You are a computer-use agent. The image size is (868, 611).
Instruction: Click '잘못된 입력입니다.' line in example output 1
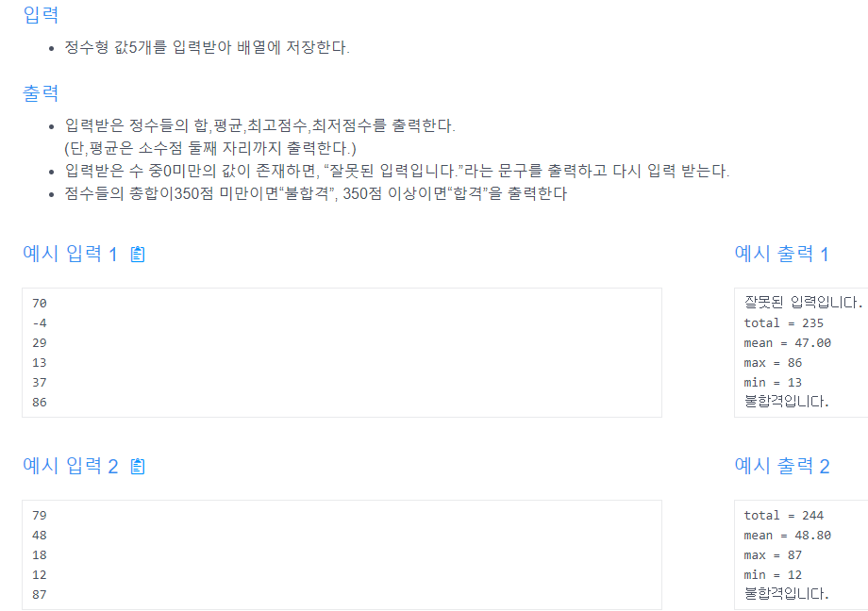click(803, 303)
